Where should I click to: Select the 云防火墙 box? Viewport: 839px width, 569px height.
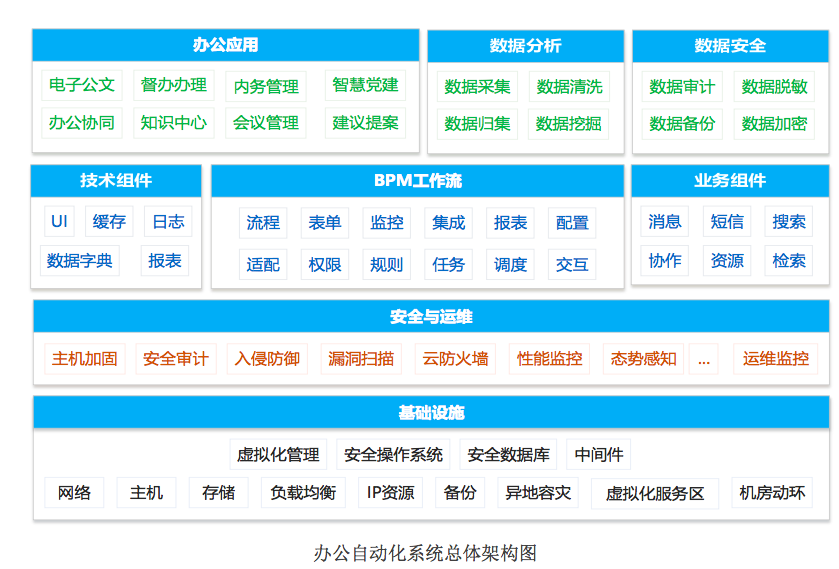[x=455, y=358]
